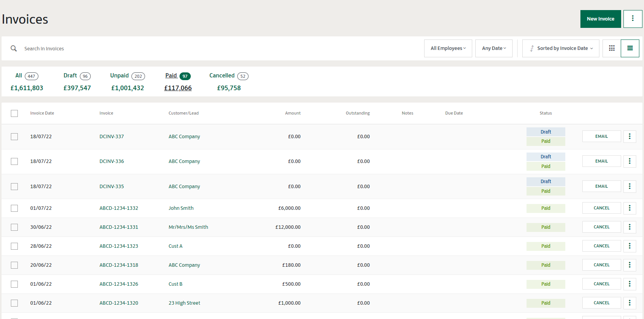Tick the select-all checkbox in header
This screenshot has width=644, height=319.
14,113
